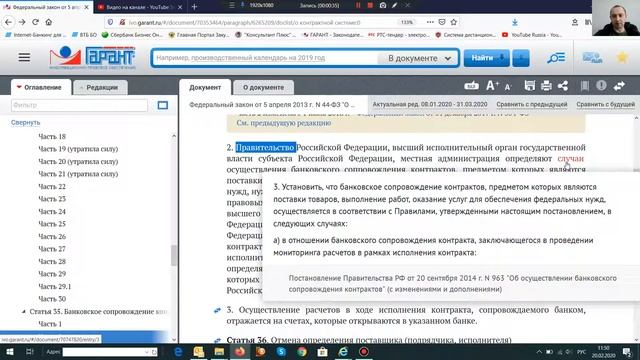This screenshot has height=360, width=640.
Task: Click the popup's Постановление N 963 reference
Action: tap(452, 283)
